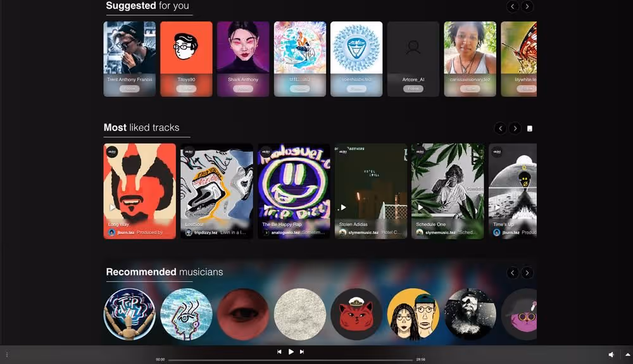Follow Trent Anthony Francis
Image resolution: width=633 pixels, height=364 pixels.
[x=130, y=89]
